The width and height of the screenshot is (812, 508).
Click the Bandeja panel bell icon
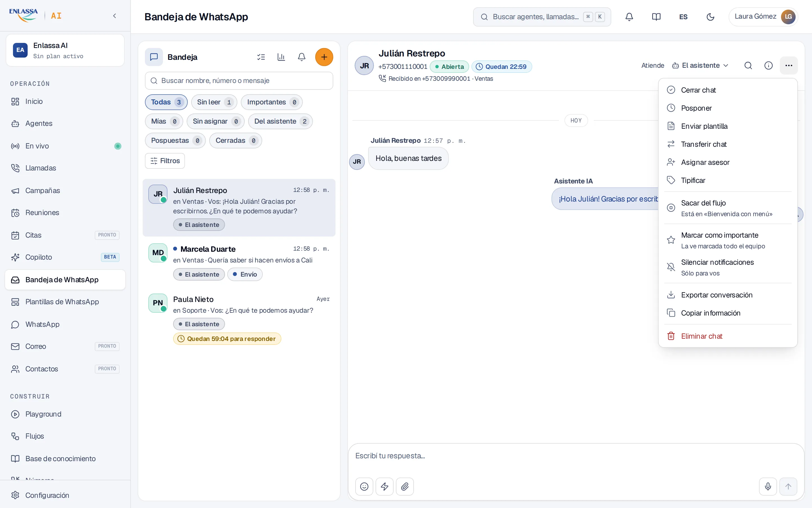pos(302,57)
